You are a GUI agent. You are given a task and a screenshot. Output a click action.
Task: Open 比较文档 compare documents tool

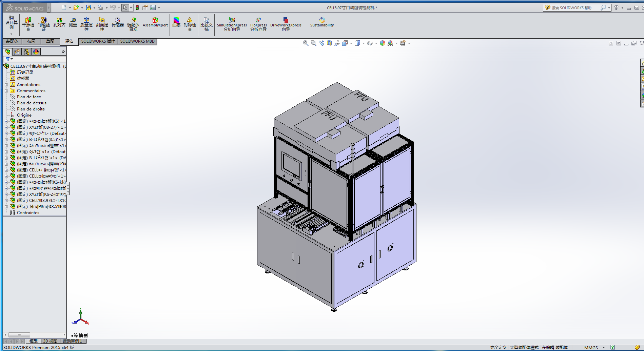point(207,24)
